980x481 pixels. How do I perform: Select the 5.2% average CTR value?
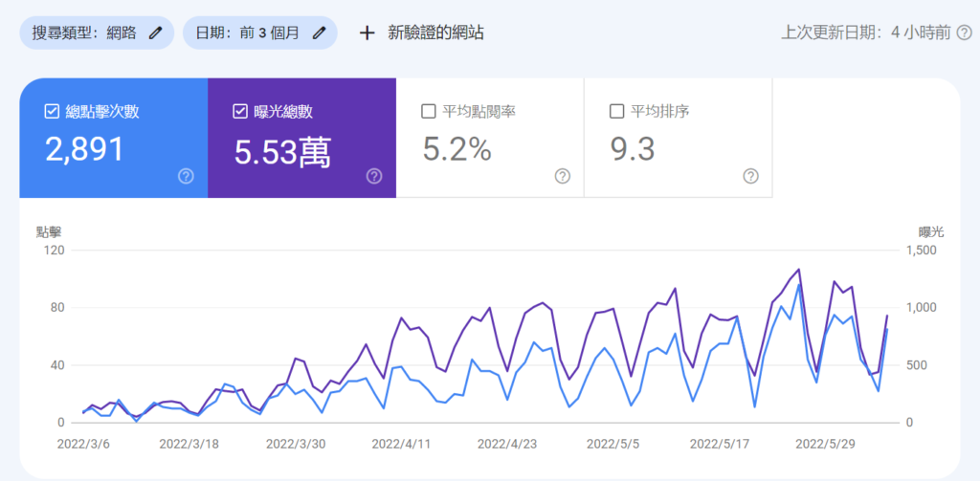(457, 149)
